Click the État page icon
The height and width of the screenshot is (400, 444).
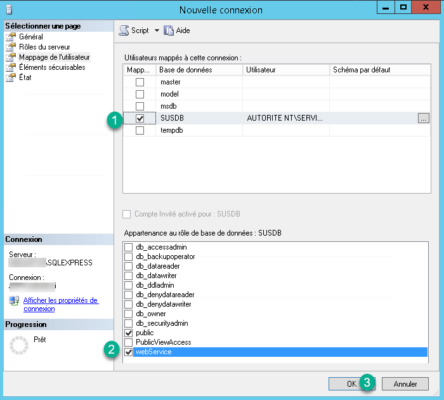click(x=11, y=77)
